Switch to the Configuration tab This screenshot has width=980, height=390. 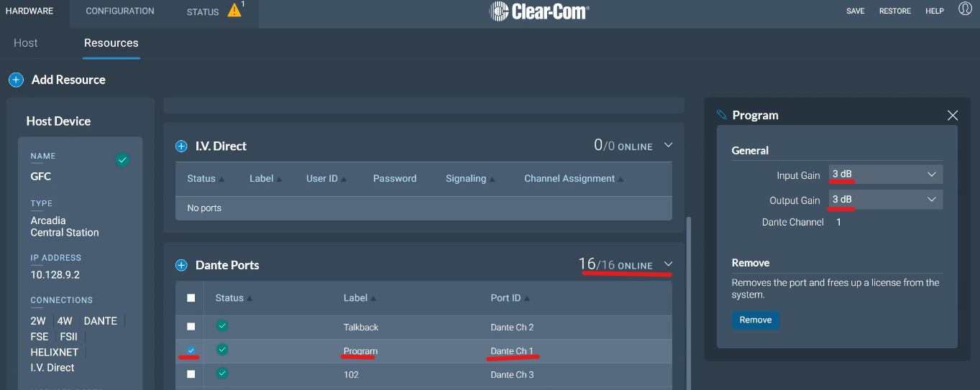point(120,11)
